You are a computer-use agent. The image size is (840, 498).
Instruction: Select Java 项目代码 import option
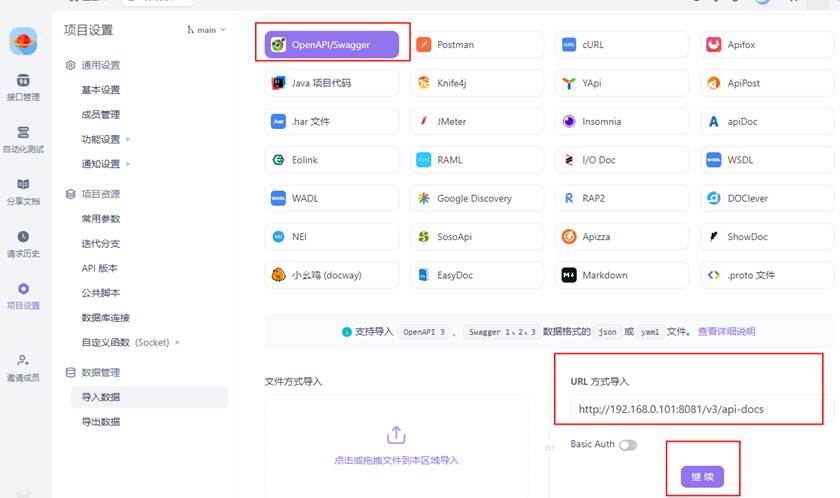pyautogui.click(x=332, y=83)
